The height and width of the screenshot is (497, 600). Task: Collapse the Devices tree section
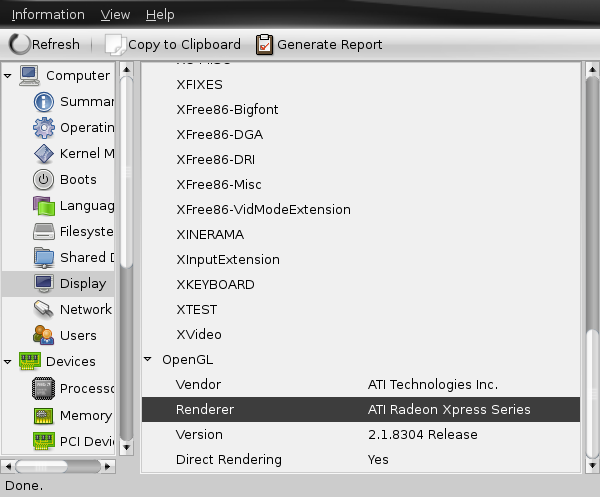[x=8, y=362]
